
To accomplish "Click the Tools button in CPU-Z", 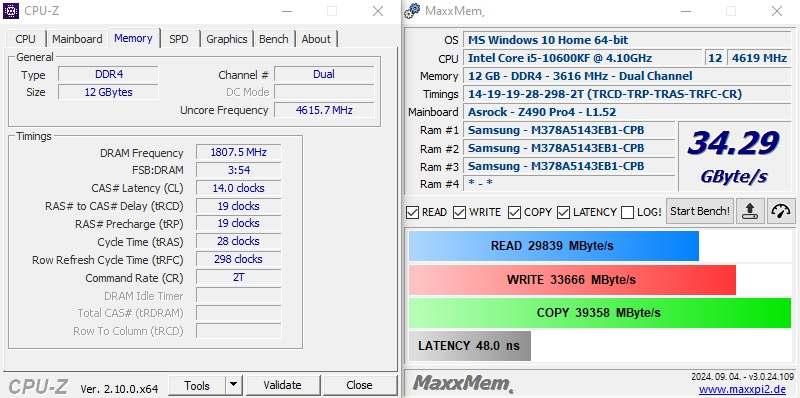I will point(197,385).
